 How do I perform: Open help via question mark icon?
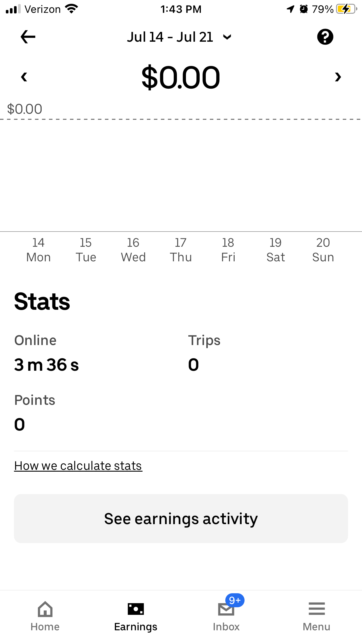[325, 37]
